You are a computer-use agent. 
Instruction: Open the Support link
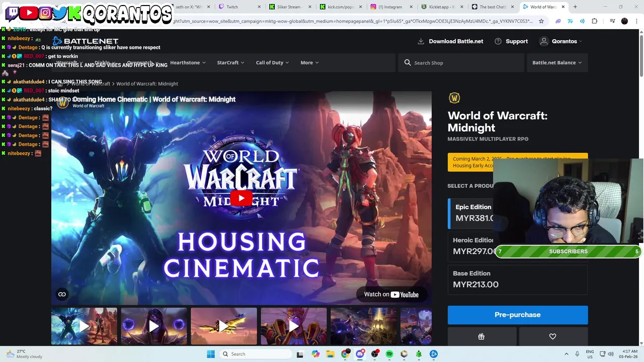coord(511,41)
